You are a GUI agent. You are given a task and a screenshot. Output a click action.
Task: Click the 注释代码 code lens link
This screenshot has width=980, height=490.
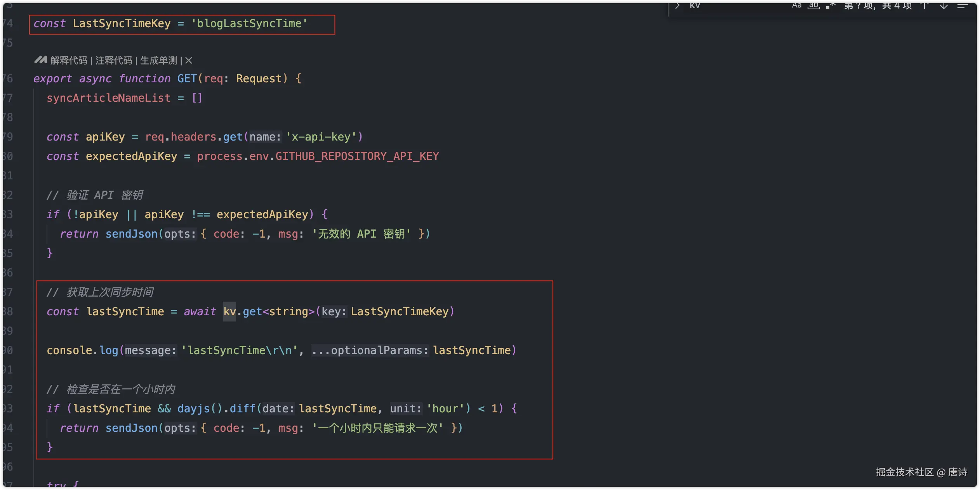click(x=114, y=61)
